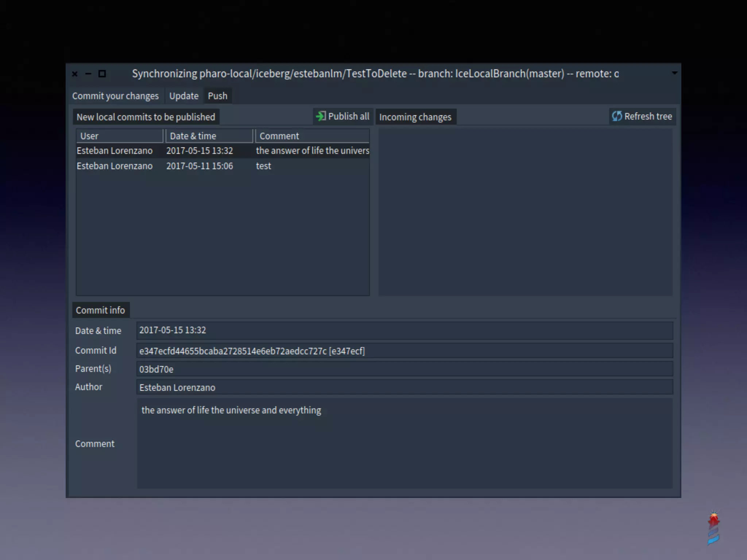This screenshot has height=560, width=747.
Task: Open the window menu dropdown arrow
Action: [674, 73]
